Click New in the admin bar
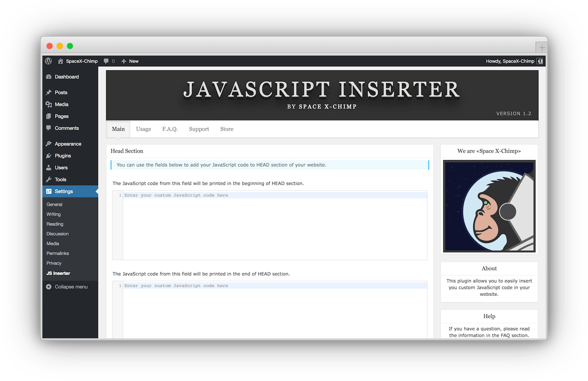This screenshot has height=381, width=588. [134, 61]
